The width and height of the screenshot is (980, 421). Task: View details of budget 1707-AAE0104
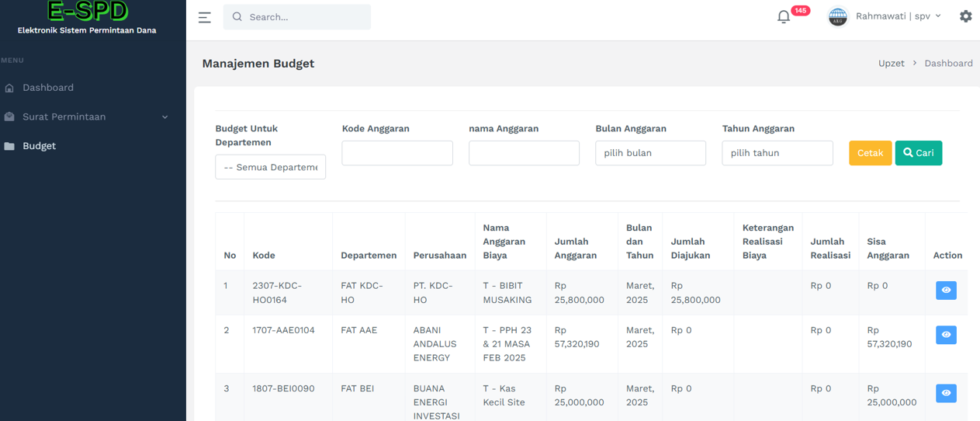point(946,335)
